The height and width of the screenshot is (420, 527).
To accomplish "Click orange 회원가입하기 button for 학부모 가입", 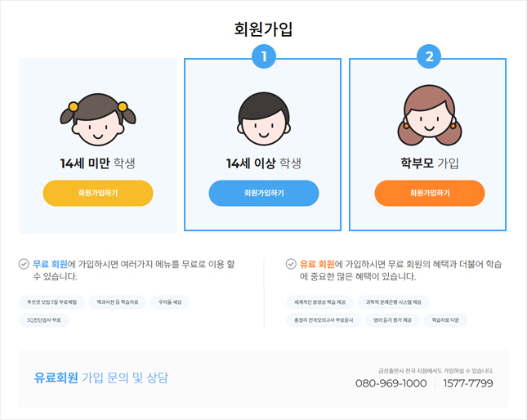I will pyautogui.click(x=430, y=193).
